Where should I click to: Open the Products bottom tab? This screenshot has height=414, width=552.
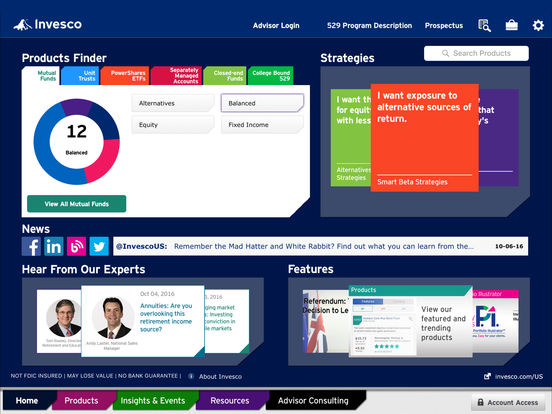pyautogui.click(x=81, y=401)
